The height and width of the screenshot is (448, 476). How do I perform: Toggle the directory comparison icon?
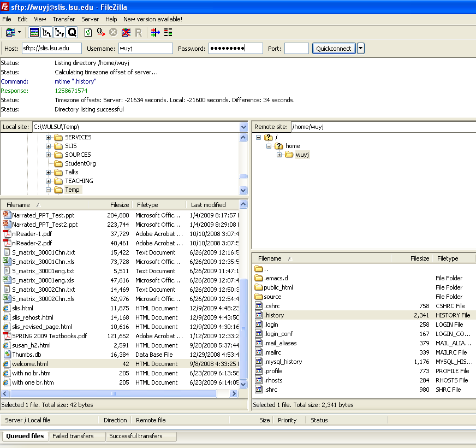pyautogui.click(x=168, y=32)
